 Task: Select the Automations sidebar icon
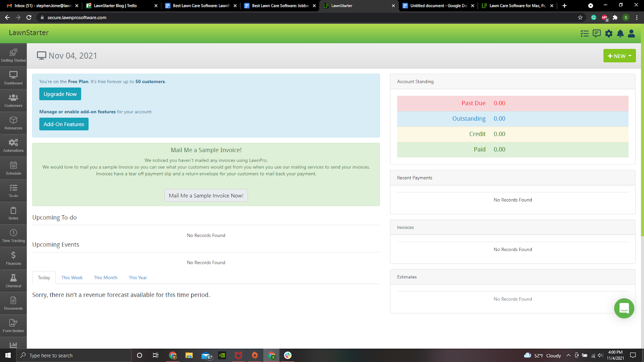click(13, 143)
